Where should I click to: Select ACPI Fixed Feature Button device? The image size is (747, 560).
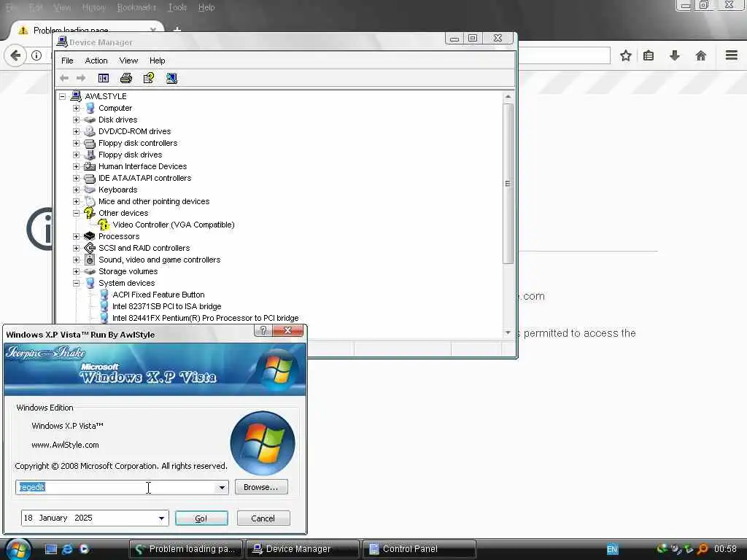click(x=158, y=295)
